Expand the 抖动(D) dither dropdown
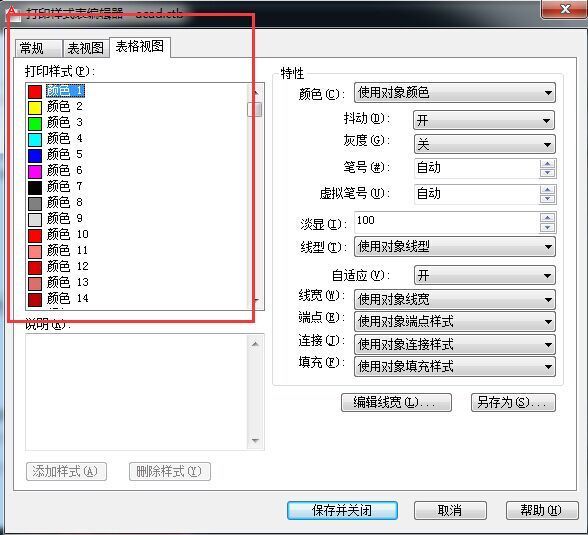 point(484,120)
